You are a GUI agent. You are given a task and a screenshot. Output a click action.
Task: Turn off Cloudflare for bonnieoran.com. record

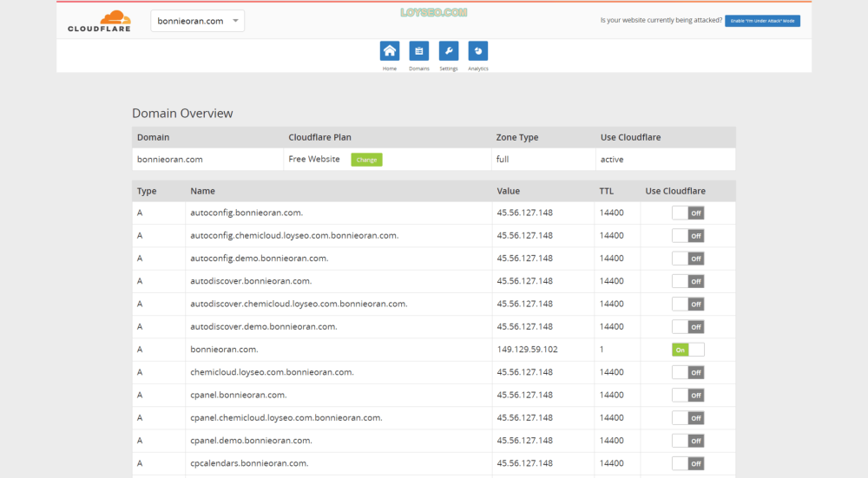688,350
